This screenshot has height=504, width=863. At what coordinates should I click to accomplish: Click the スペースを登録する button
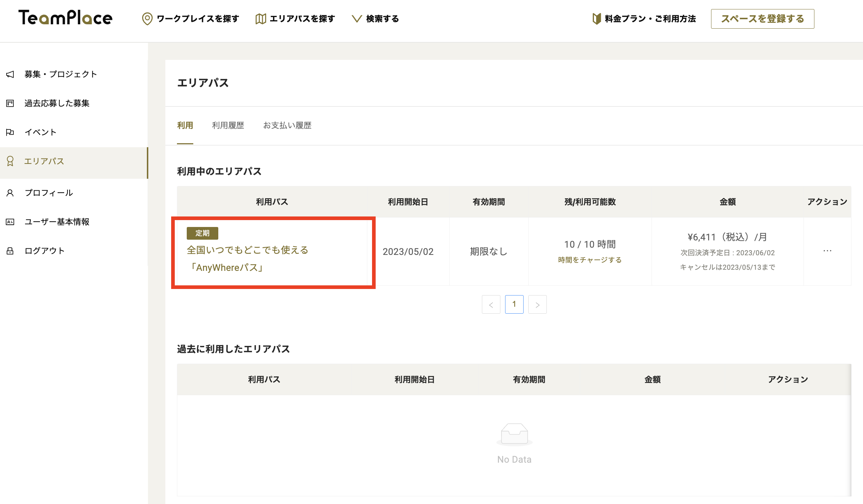coord(762,18)
